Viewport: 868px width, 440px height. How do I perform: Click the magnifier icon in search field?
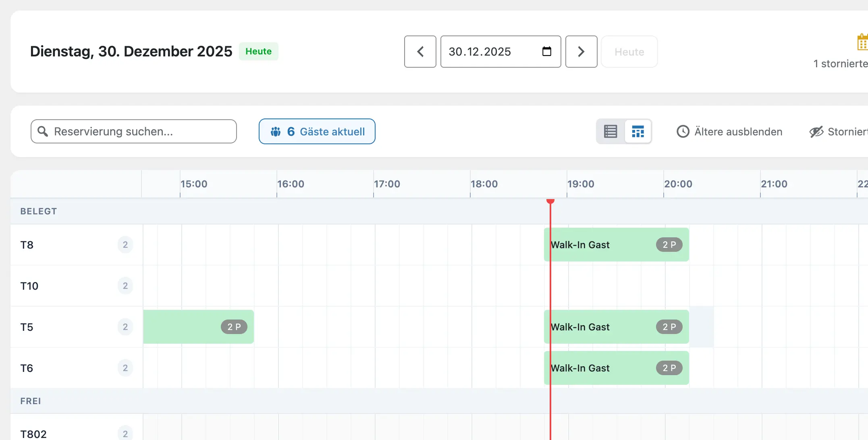point(43,131)
